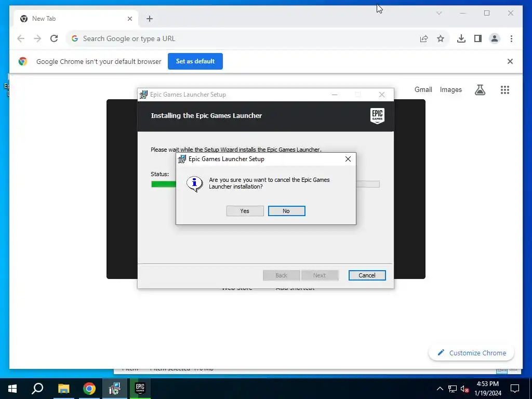Image resolution: width=532 pixels, height=399 pixels.
Task: Open Chrome downloads
Action: click(461, 38)
